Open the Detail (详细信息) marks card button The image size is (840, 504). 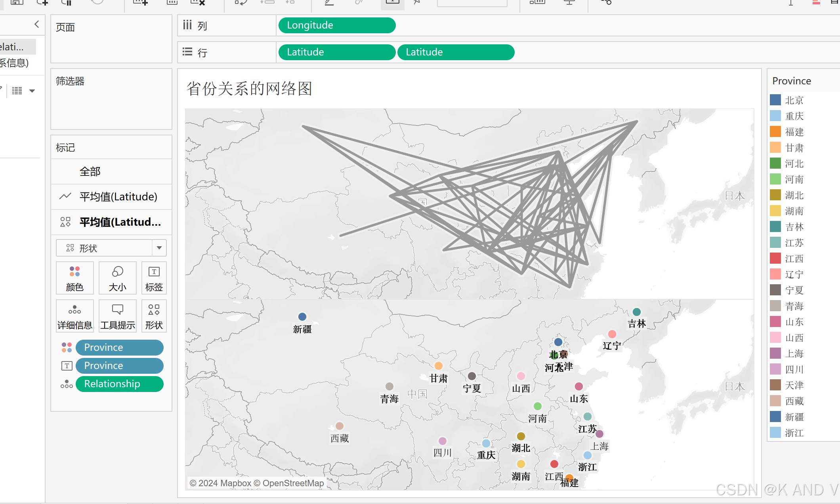(74, 316)
